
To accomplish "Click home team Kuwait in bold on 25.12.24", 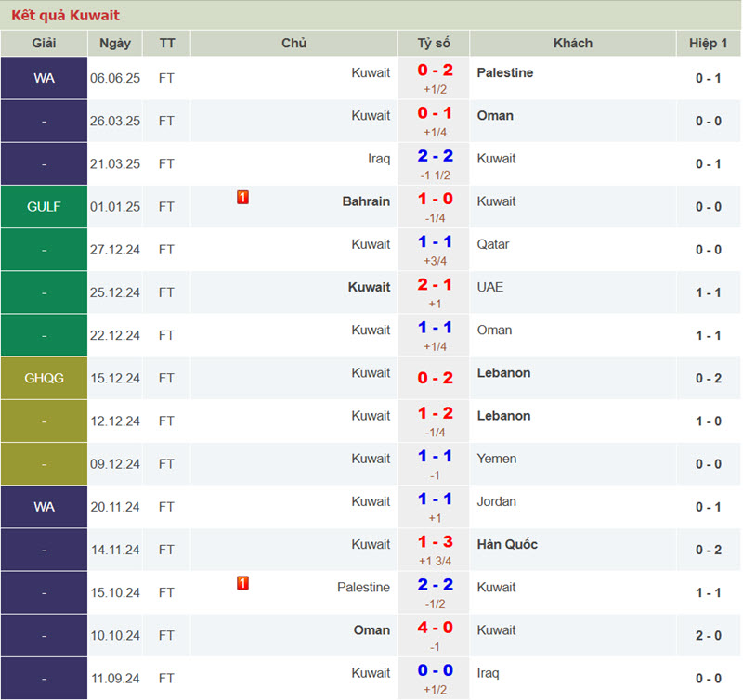I will [x=369, y=287].
